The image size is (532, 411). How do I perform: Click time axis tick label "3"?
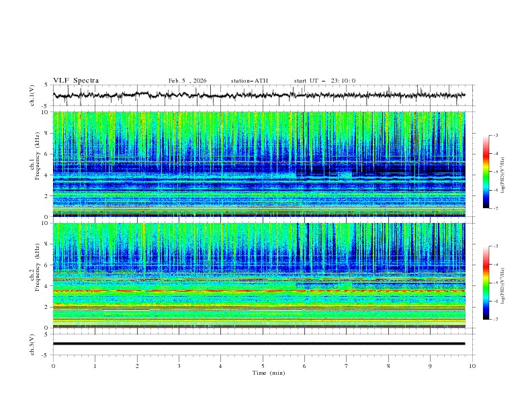click(x=179, y=366)
